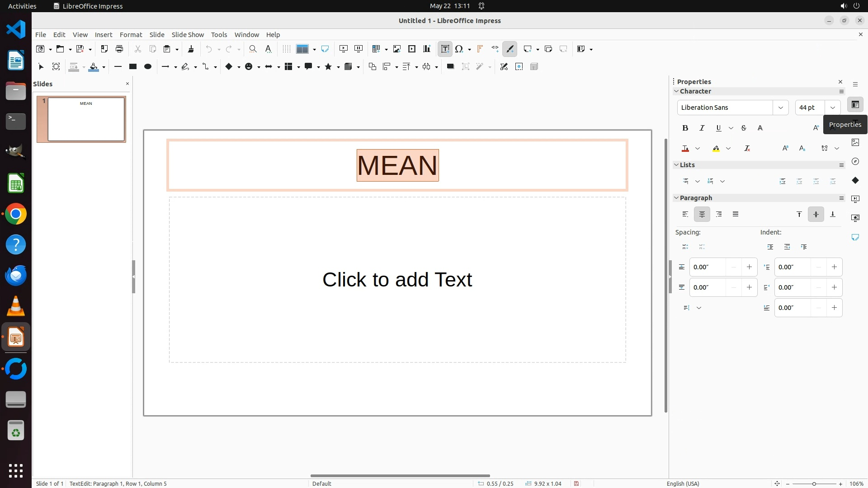Open the Slide Show menu
The image size is (868, 488).
188,35
